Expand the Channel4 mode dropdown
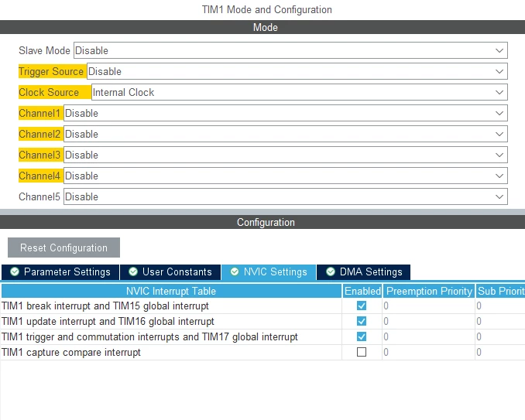 286,176
